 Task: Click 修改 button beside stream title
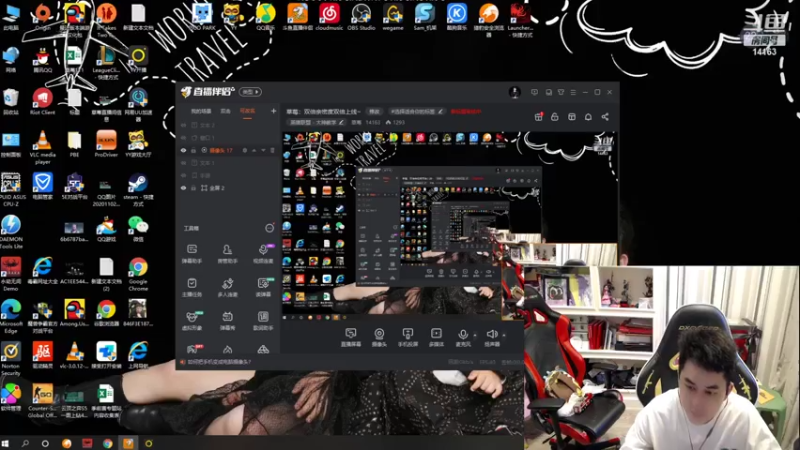point(374,111)
